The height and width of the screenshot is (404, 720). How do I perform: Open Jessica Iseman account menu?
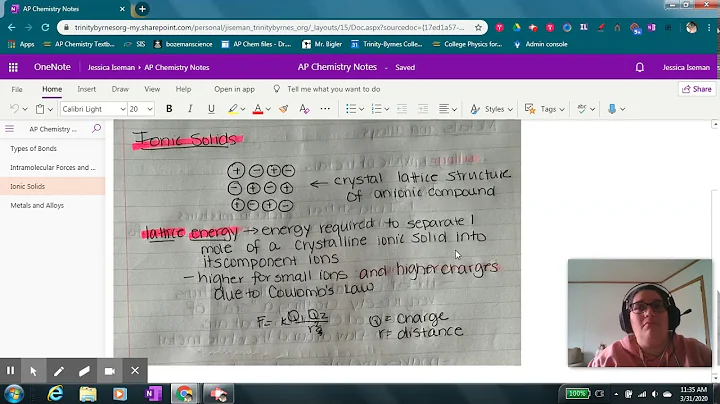coord(686,67)
